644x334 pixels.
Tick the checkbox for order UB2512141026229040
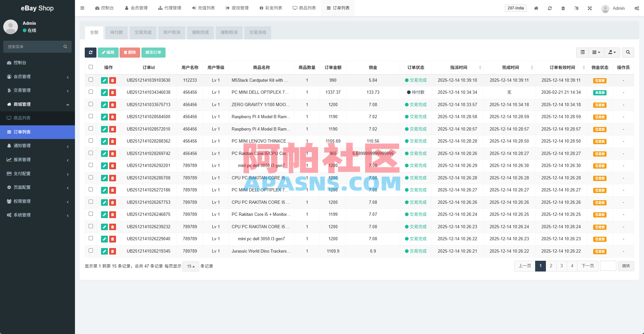tap(91, 238)
